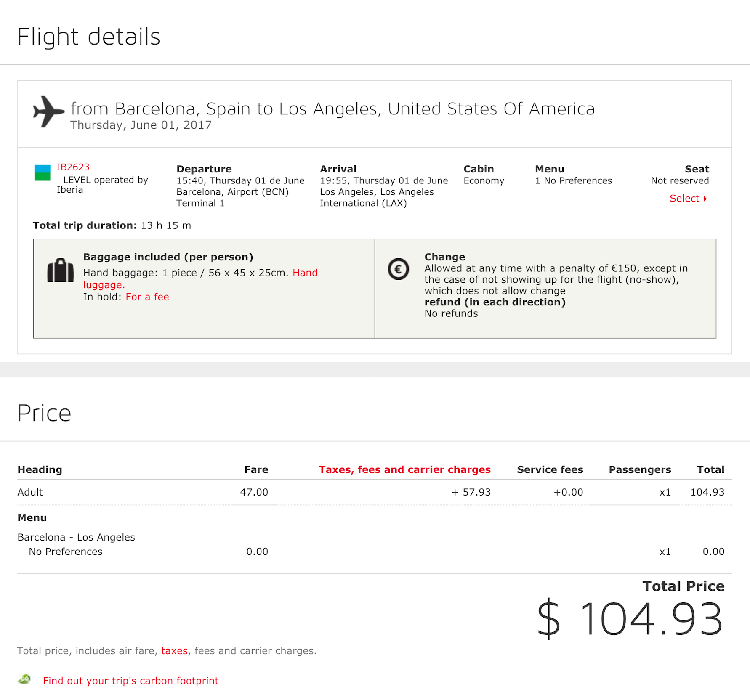
Task: Click the Adult fare amount 47.00
Action: pos(254,492)
